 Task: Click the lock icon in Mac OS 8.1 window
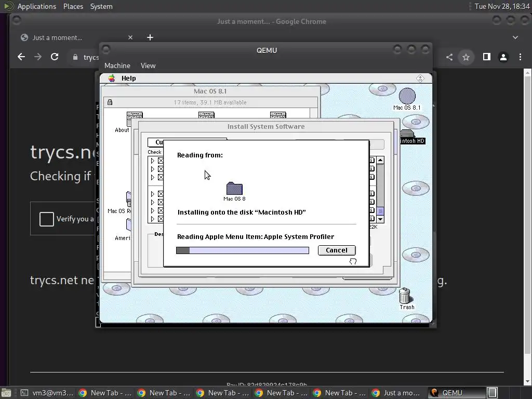110,102
